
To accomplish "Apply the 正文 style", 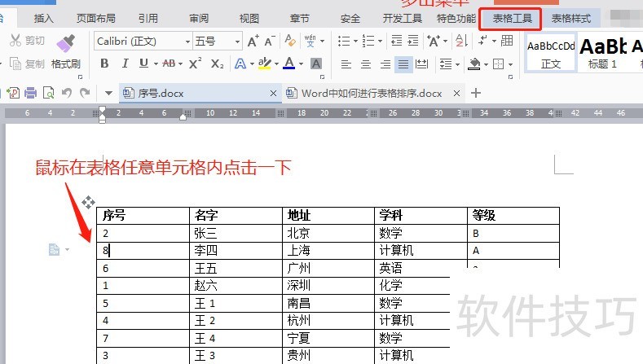I will pyautogui.click(x=551, y=54).
